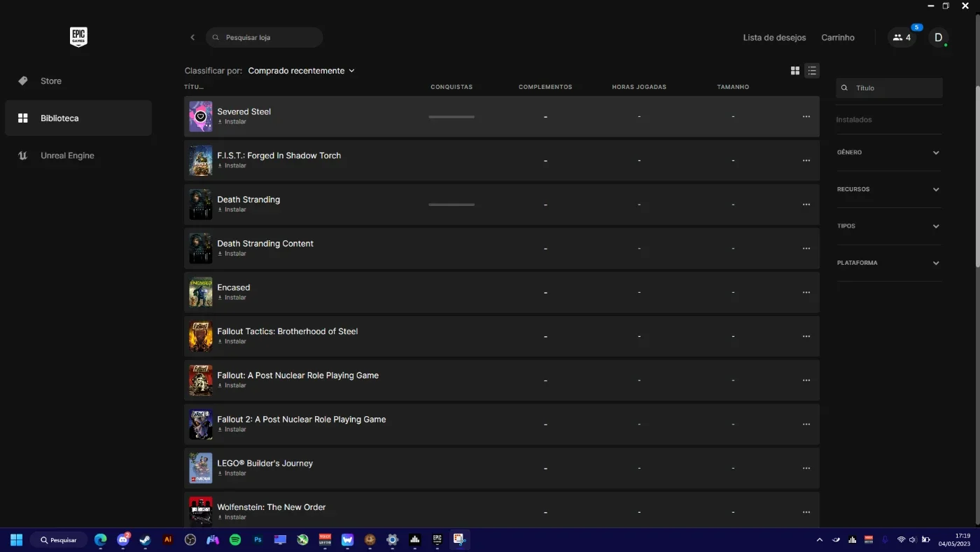Open options menu for Severed Steel
980x552 pixels.
[806, 116]
